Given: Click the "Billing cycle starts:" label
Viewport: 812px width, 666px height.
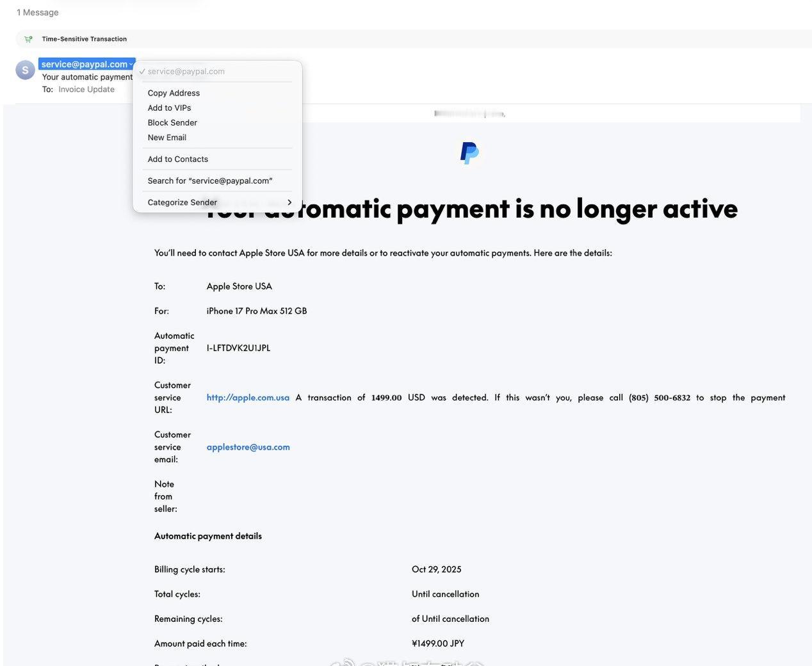Looking at the screenshot, I should point(190,569).
